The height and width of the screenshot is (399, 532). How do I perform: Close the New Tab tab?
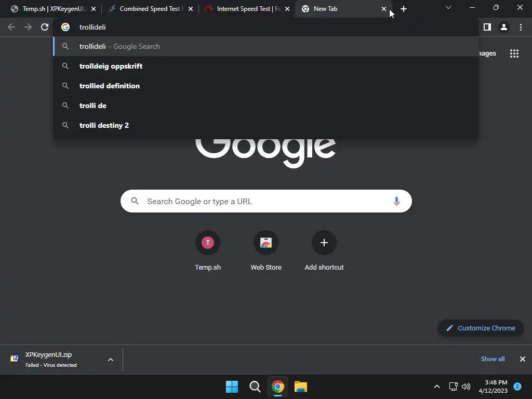click(x=384, y=9)
